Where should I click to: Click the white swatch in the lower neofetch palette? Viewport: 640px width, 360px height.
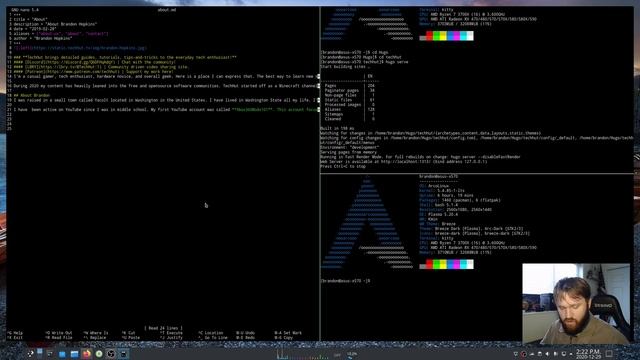point(470,264)
